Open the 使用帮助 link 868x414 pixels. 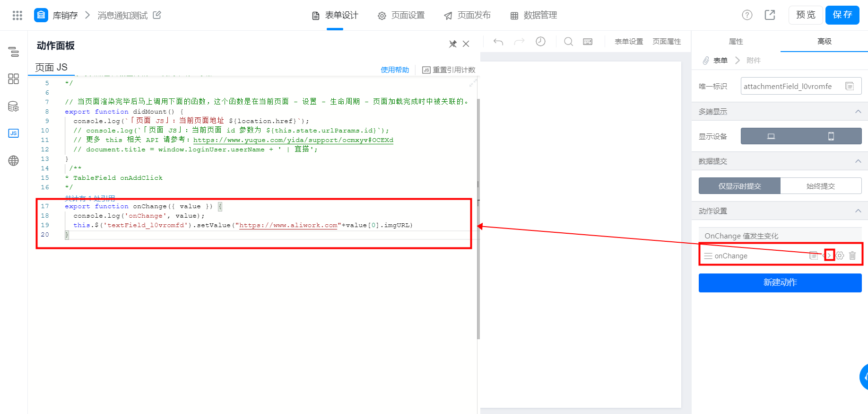click(x=395, y=70)
